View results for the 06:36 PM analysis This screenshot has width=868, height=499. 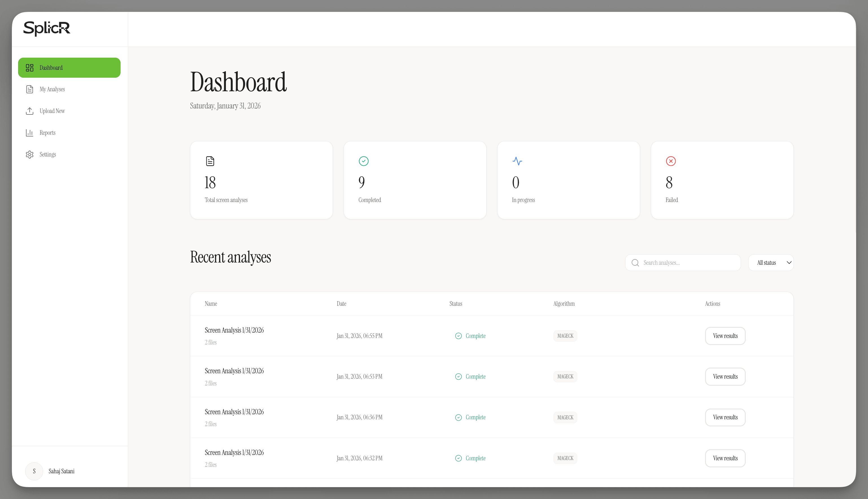pos(725,417)
